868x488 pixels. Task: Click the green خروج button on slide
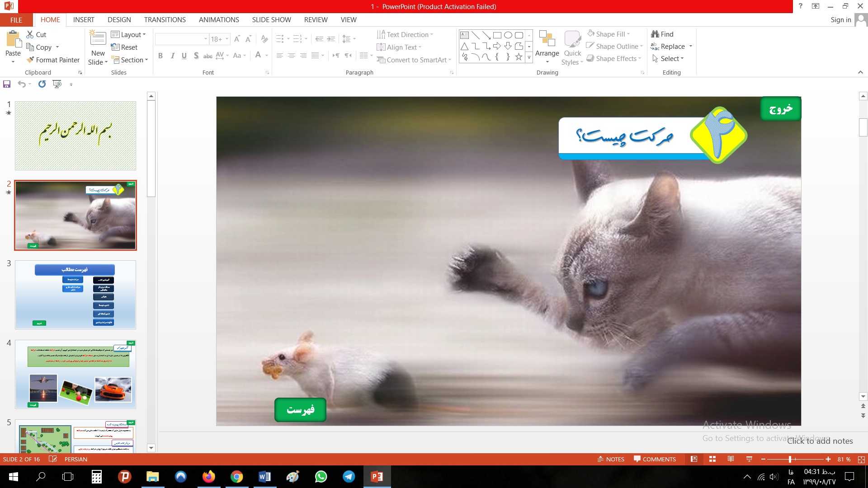tap(781, 109)
